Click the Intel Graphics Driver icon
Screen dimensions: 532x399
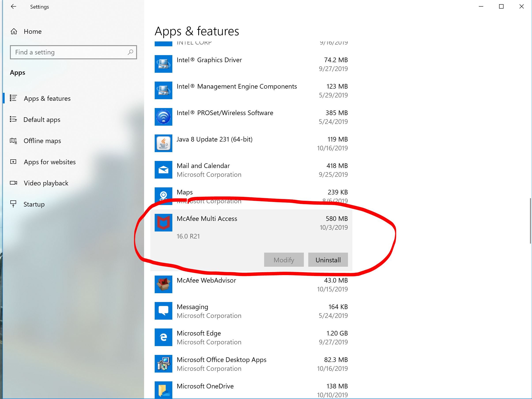pos(163,64)
